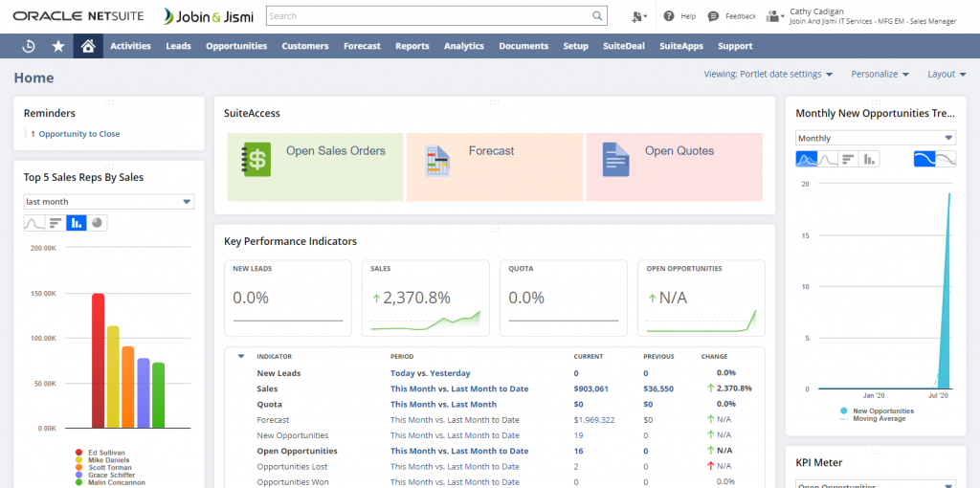Click the Forecast spreadsheet icon

tap(437, 161)
